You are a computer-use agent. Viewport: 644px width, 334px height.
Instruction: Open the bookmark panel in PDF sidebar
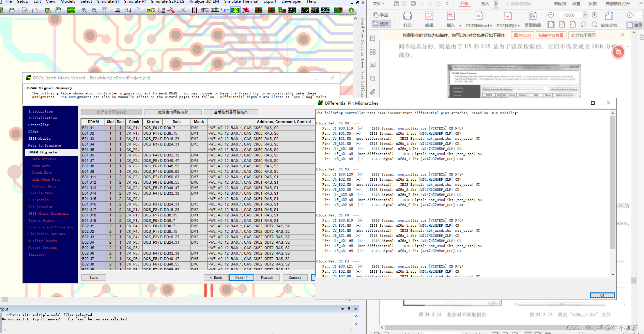pos(372,39)
